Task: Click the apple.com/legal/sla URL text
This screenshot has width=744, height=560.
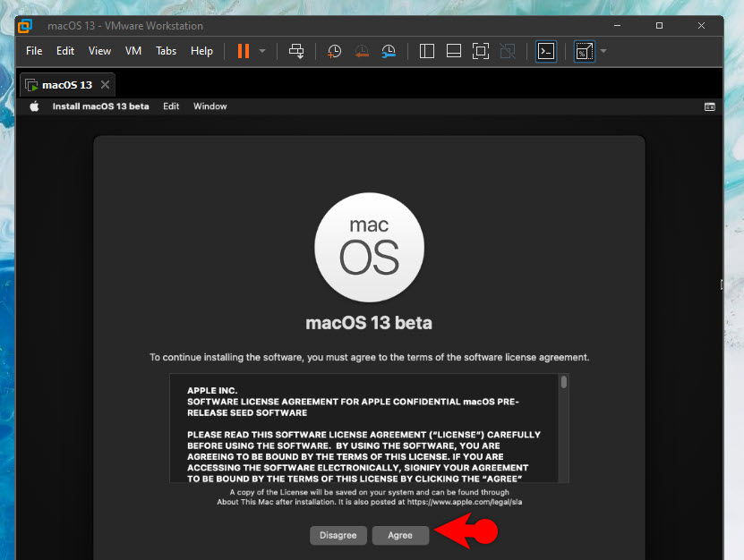Action: coord(465,502)
